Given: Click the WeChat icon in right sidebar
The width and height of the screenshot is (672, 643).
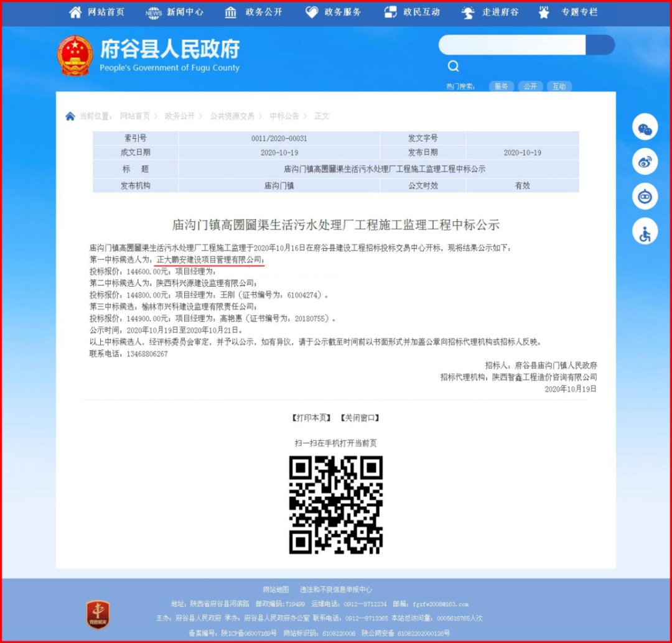Looking at the screenshot, I should [645, 127].
